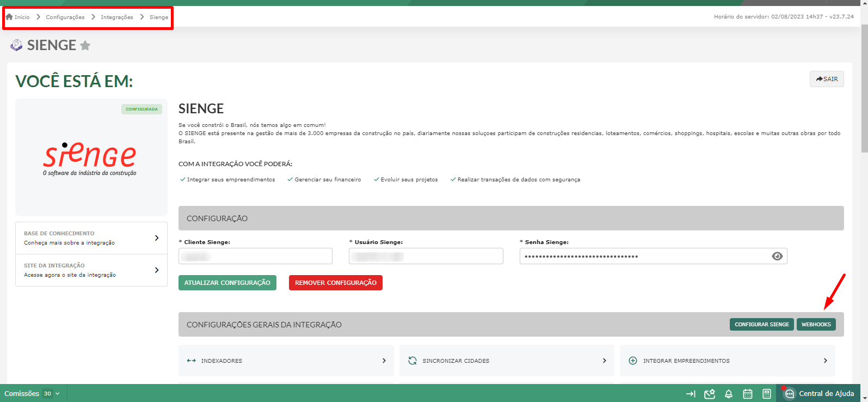Click the Comissões 30 count badge
The width and height of the screenshot is (868, 402).
pyautogui.click(x=47, y=394)
